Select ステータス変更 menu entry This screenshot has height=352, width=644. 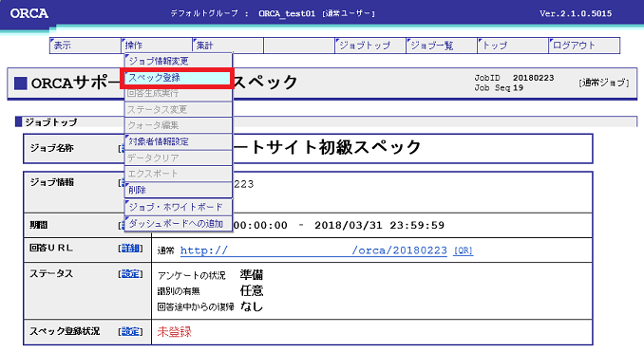pyautogui.click(x=179, y=109)
